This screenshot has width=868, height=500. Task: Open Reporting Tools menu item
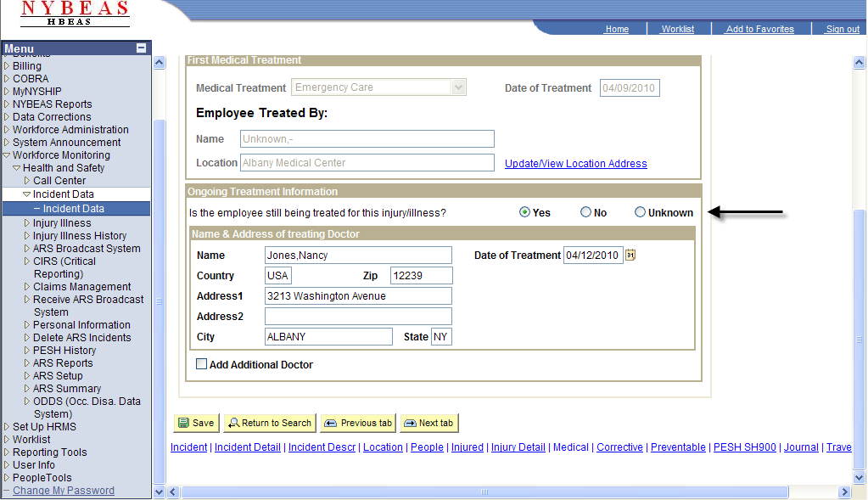(x=50, y=452)
